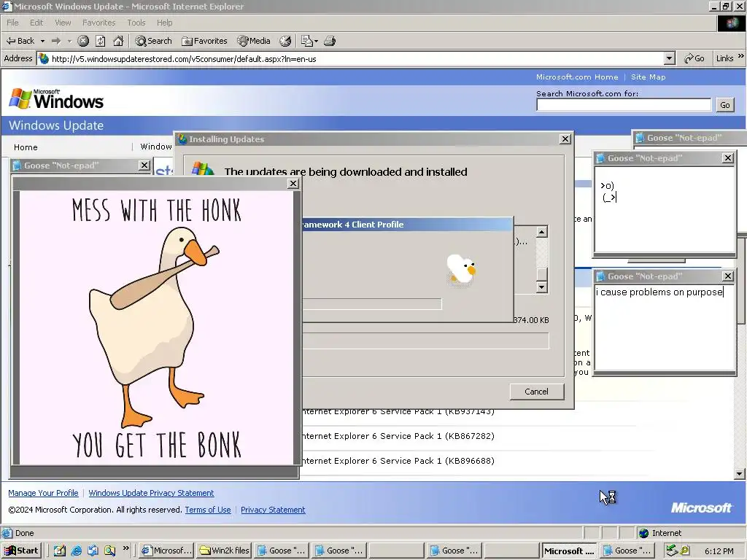Click the Back arrow in IE toolbar
747x560 pixels.
pos(20,41)
